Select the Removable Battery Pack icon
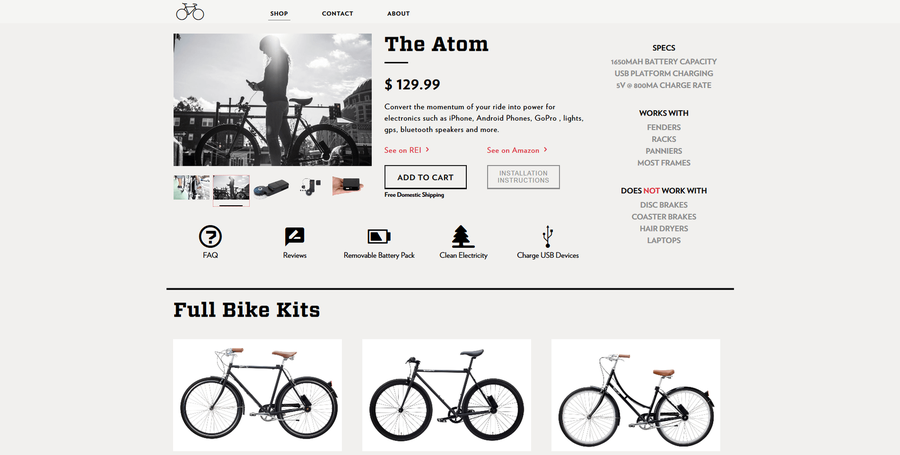Screen dimensions: 900x455 pyautogui.click(x=379, y=236)
